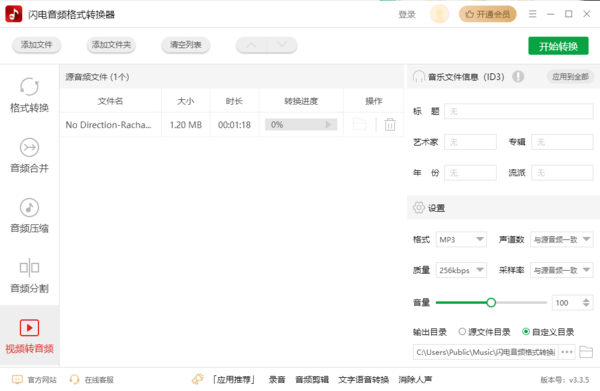Screen dimensions: 600x391
Task: Open the hamburger main menu
Action: pos(532,14)
